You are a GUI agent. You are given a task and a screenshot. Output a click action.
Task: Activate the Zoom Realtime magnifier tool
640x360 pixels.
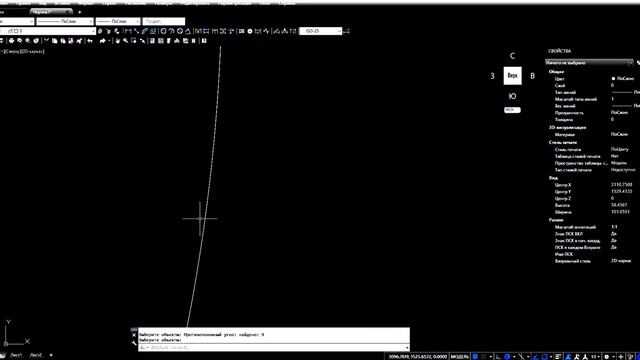(x=126, y=41)
